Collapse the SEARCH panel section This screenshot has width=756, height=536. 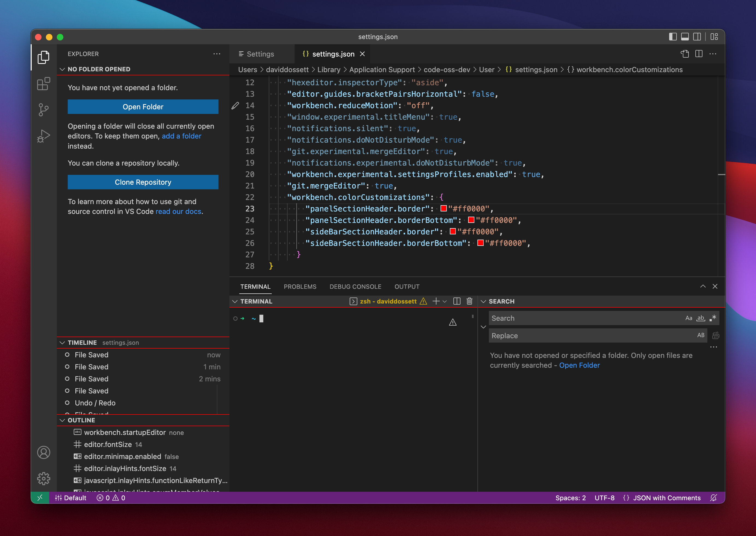click(483, 301)
